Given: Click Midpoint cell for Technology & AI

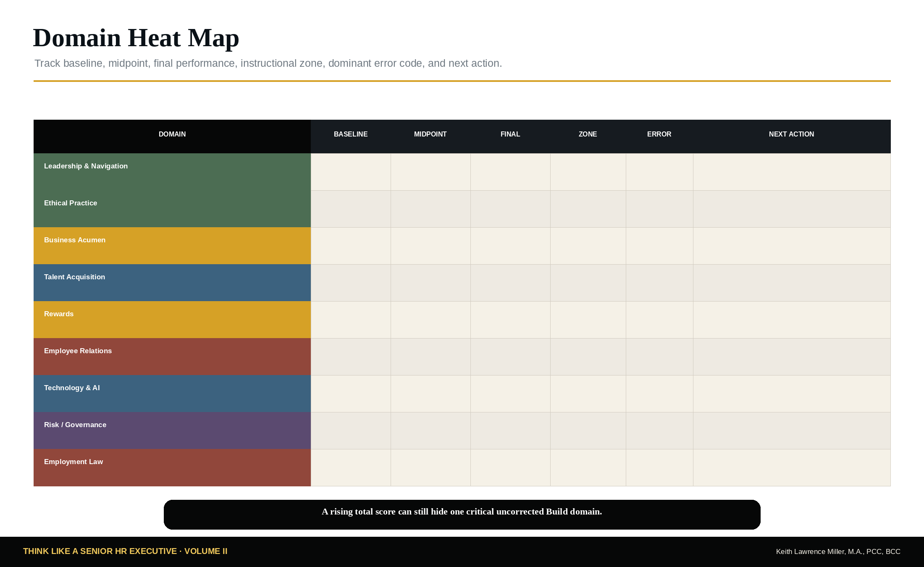Looking at the screenshot, I should [430, 394].
